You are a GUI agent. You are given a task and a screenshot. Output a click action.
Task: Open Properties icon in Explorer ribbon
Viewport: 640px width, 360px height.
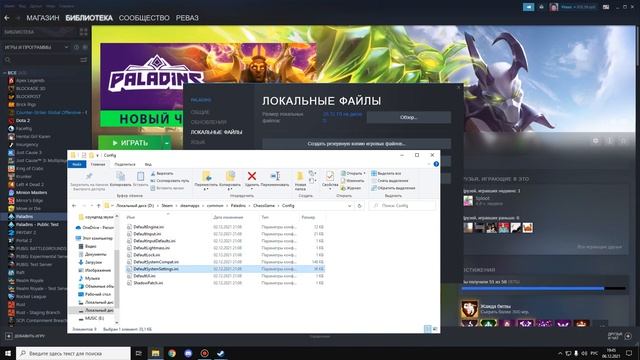click(x=330, y=176)
